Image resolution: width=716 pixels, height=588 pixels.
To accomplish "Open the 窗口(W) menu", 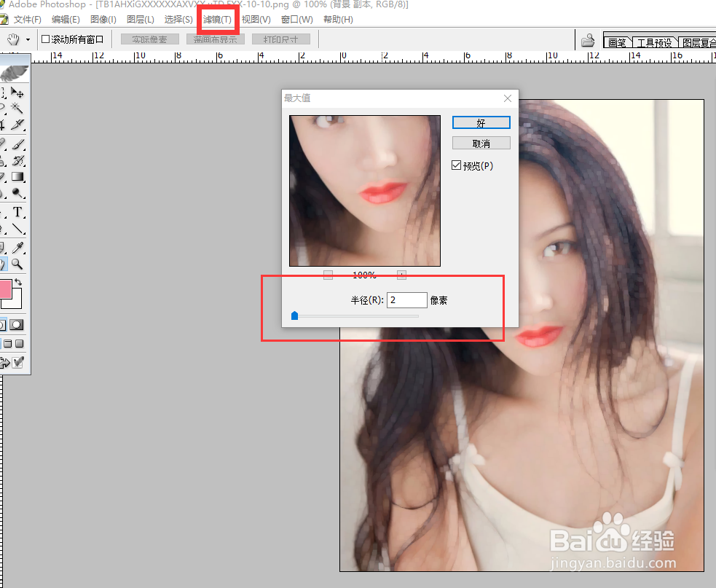I will [296, 20].
